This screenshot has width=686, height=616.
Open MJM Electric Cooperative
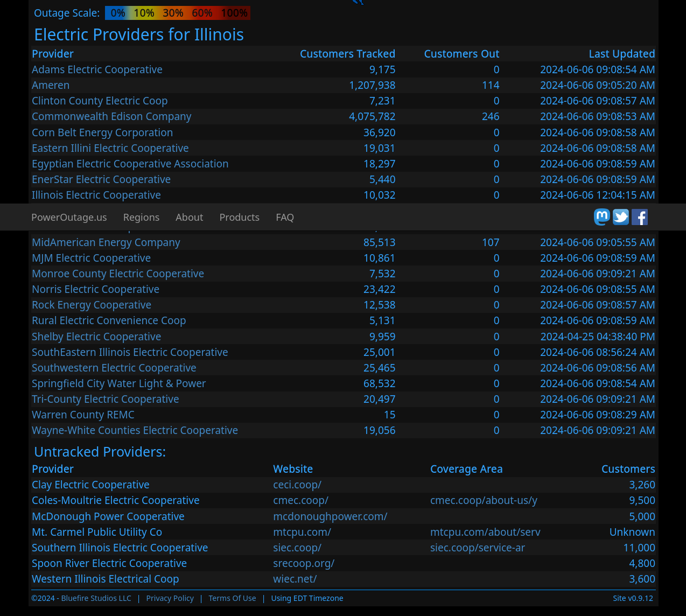coord(92,258)
